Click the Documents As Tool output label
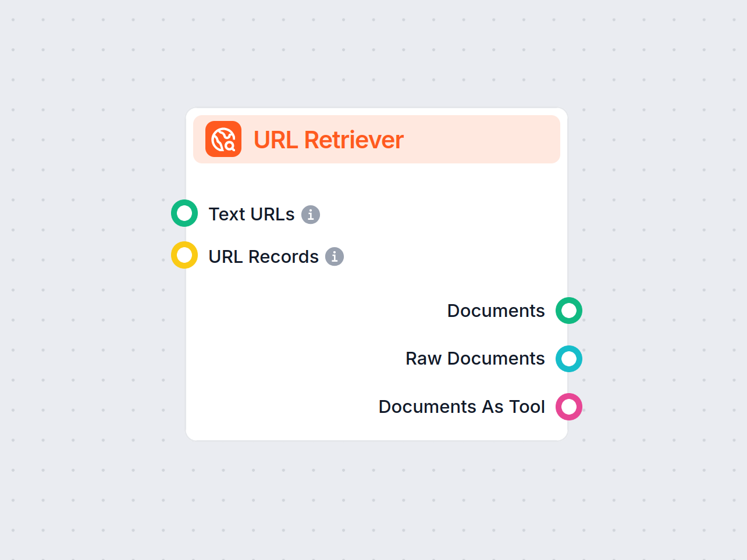This screenshot has height=560, width=747. click(x=461, y=406)
